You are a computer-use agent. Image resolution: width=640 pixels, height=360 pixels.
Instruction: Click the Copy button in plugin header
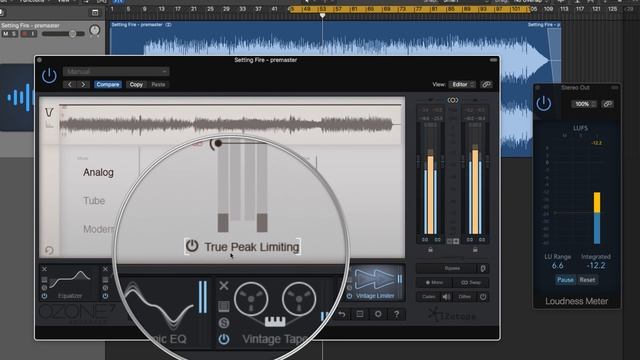click(x=136, y=84)
